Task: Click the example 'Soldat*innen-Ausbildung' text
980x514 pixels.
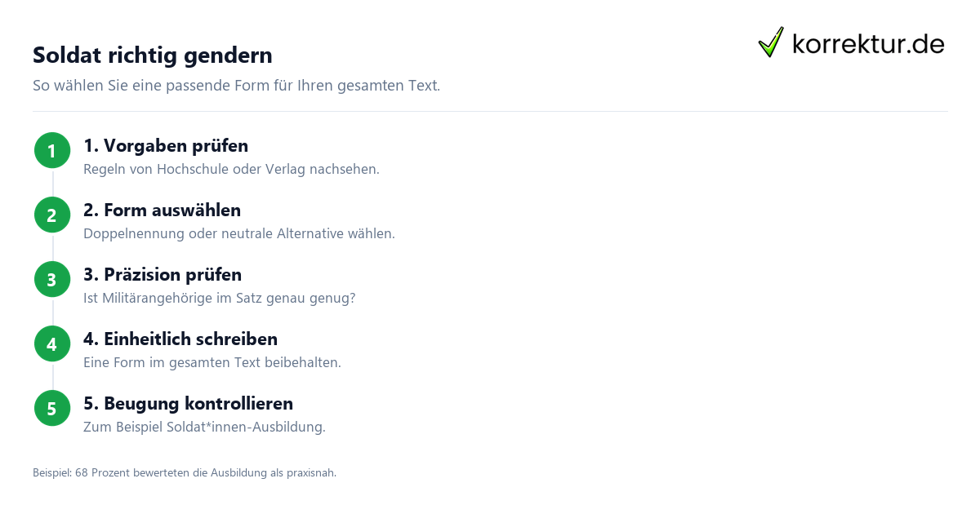Action: click(246, 428)
